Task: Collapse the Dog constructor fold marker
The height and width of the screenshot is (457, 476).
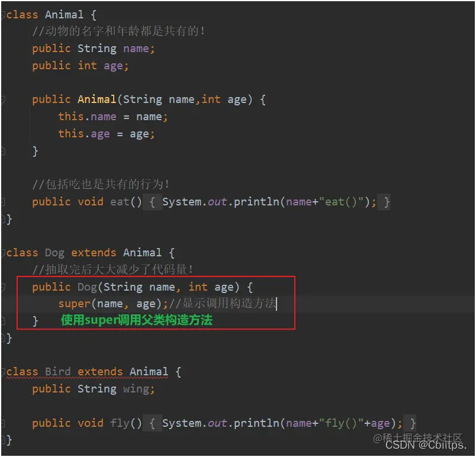Action: [3, 287]
